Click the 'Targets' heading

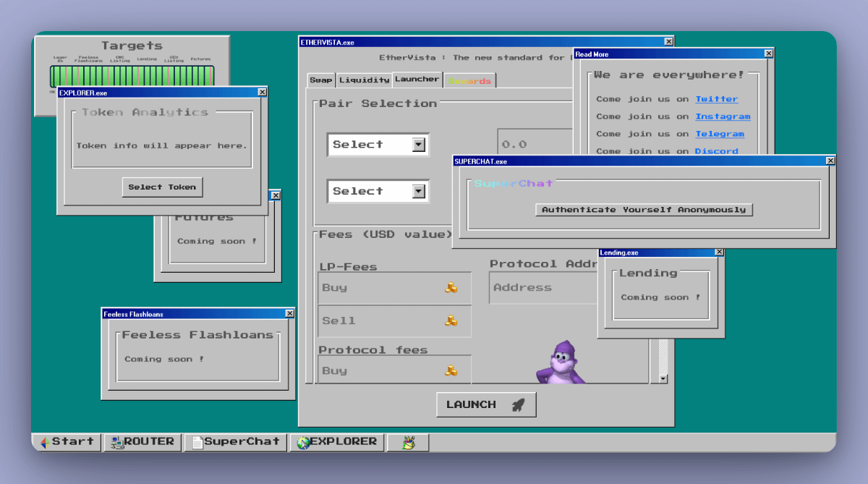tap(132, 46)
